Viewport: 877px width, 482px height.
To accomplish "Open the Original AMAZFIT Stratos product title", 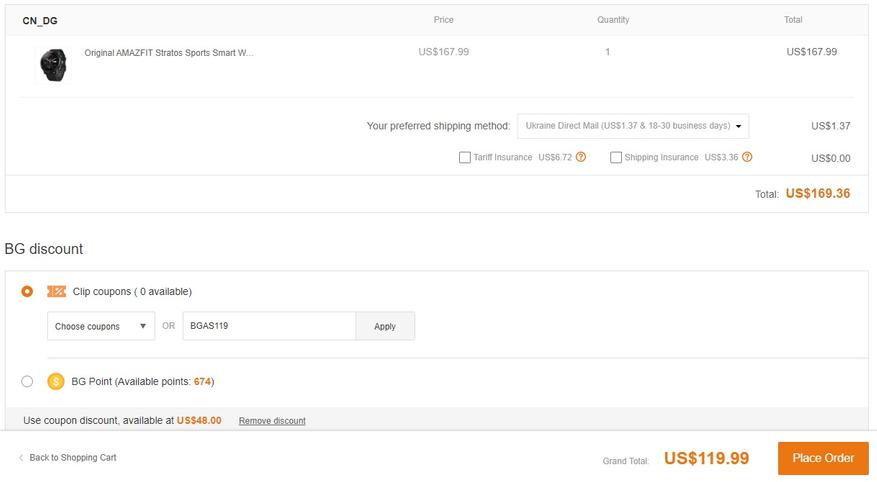I will [169, 53].
